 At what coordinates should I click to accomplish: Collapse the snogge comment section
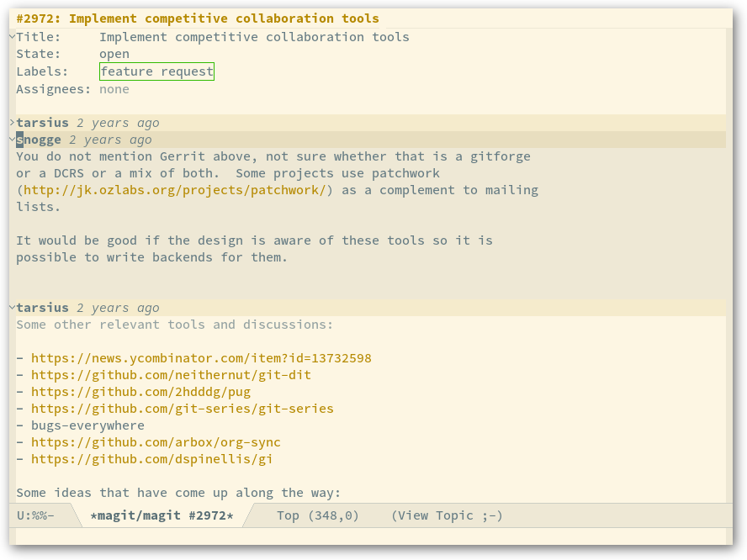pos(12,140)
